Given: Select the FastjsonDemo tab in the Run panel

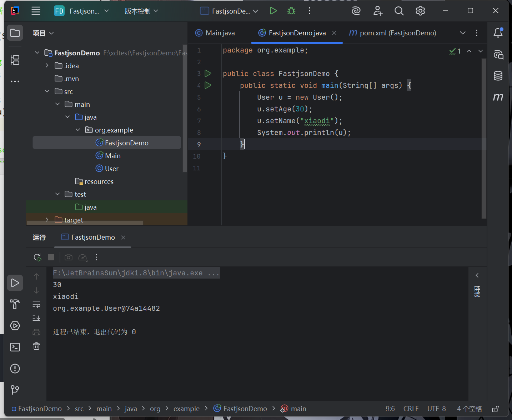Looking at the screenshot, I should [x=88, y=237].
